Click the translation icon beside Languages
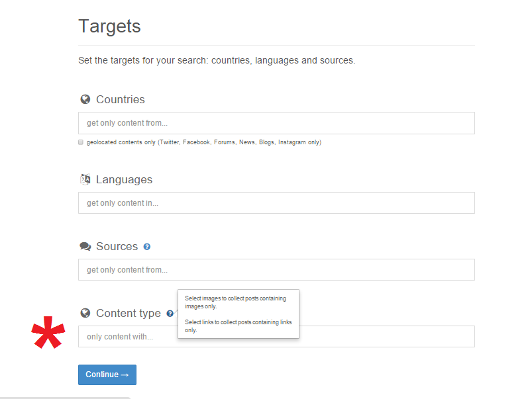This screenshot has height=399, width=532. click(85, 179)
